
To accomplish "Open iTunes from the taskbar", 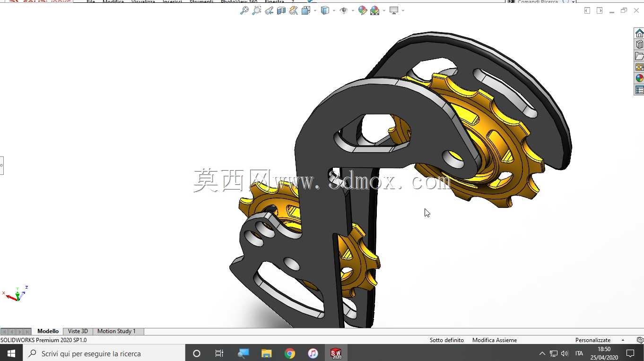I will point(313,353).
